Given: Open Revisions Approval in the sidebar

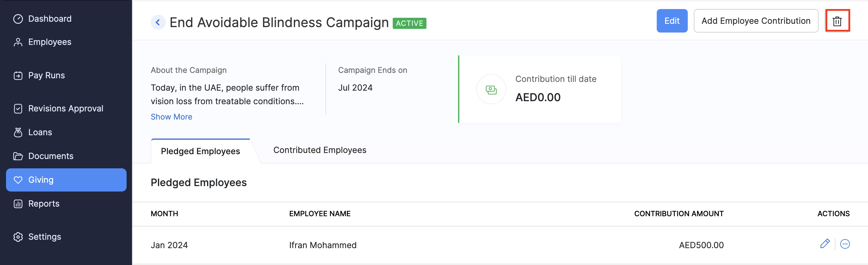Looking at the screenshot, I should coord(66,108).
